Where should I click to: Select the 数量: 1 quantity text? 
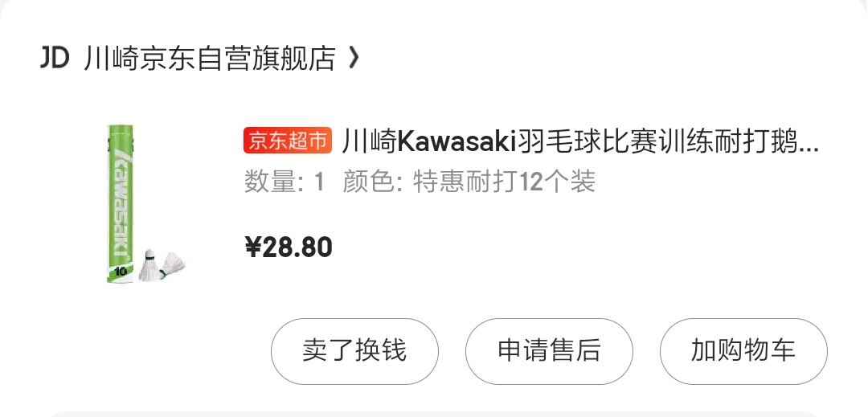point(284,182)
